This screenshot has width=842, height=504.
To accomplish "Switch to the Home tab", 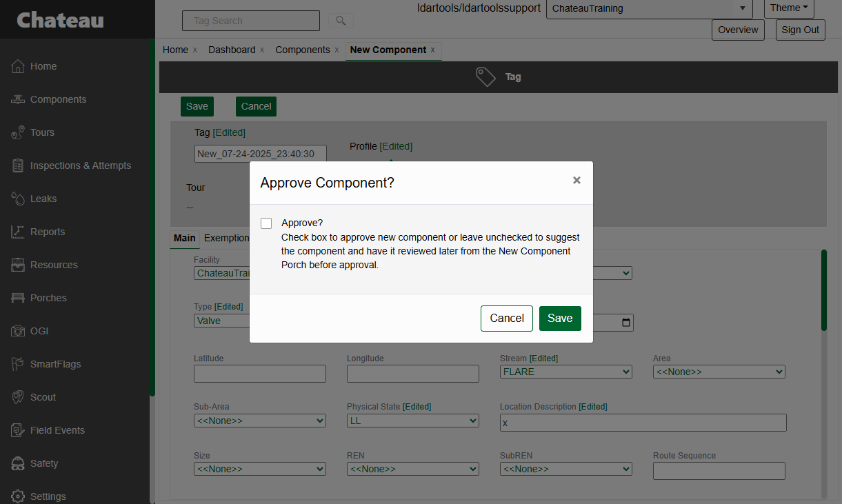I will (175, 50).
